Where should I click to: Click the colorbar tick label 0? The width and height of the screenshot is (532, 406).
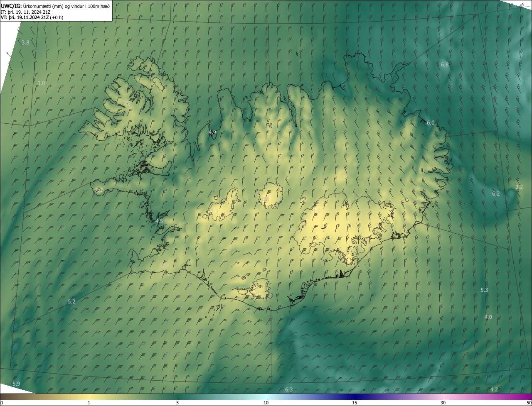pos(2,403)
